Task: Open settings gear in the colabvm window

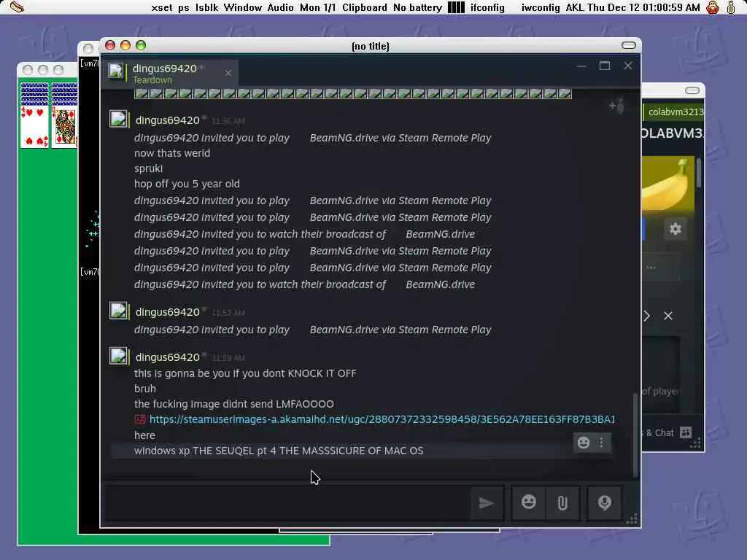Action: [x=675, y=229]
